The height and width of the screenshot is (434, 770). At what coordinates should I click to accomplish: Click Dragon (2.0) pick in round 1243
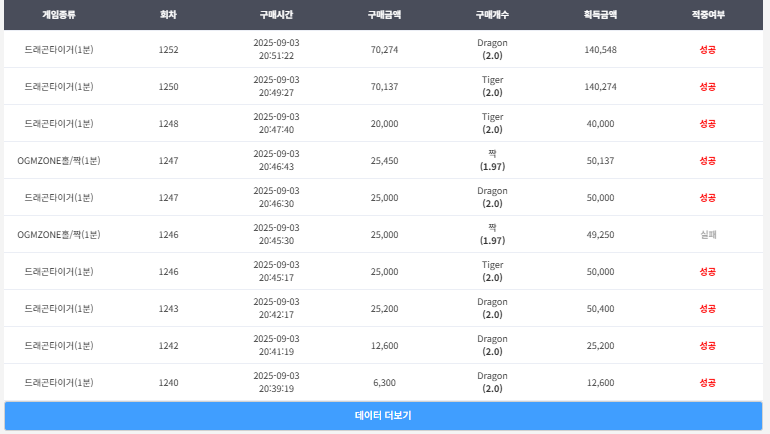coord(493,308)
